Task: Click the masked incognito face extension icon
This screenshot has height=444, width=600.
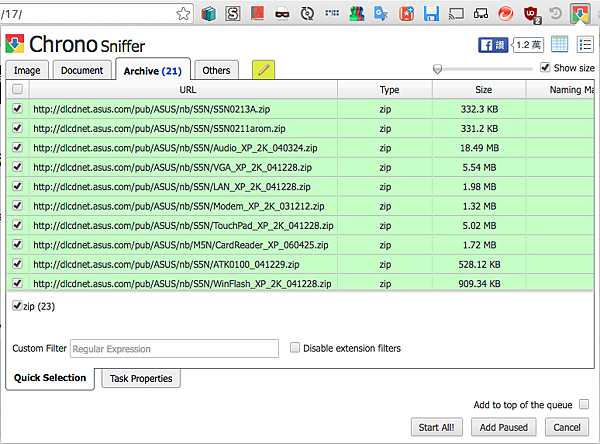Action: click(x=282, y=15)
